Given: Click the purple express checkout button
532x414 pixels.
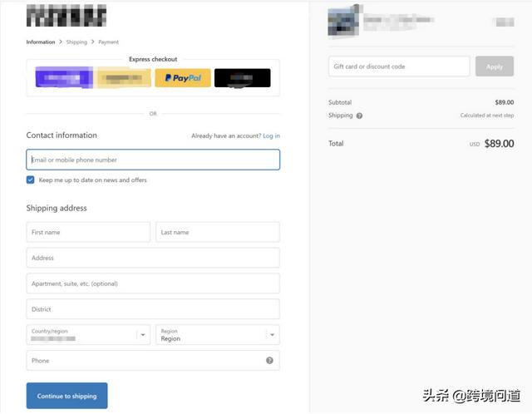Looking at the screenshot, I should (64, 77).
